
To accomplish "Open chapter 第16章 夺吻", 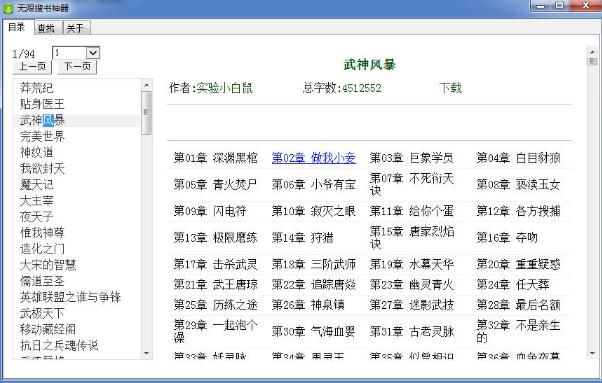I will pyautogui.click(x=507, y=238).
